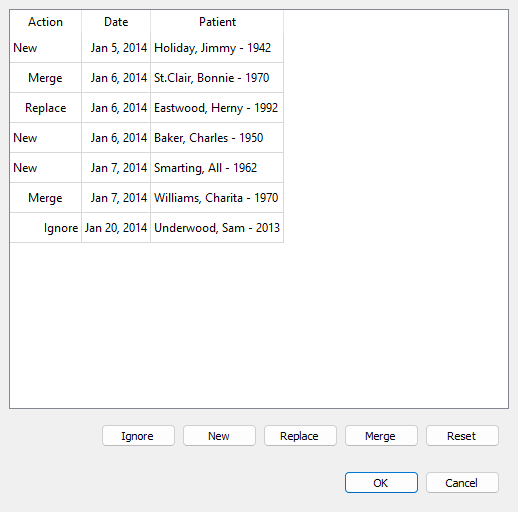Viewport: 518px width, 512px height.
Task: Select the Smarting, All - 1962 patient
Action: click(217, 168)
